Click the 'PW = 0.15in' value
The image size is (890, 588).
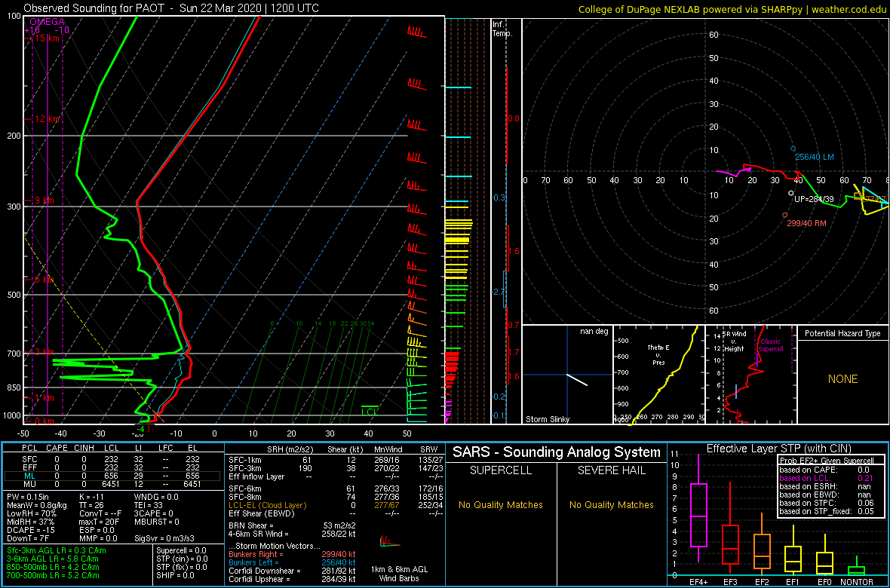[x=29, y=497]
